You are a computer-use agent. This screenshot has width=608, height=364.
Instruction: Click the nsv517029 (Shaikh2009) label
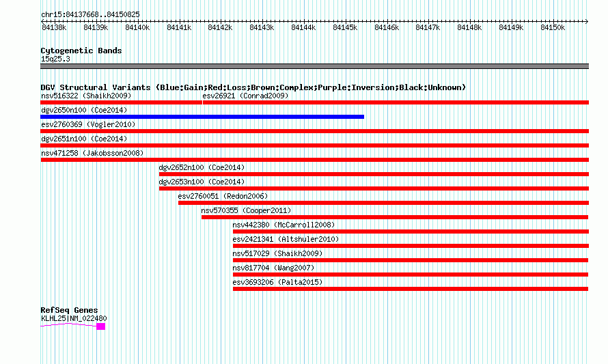coord(277,253)
